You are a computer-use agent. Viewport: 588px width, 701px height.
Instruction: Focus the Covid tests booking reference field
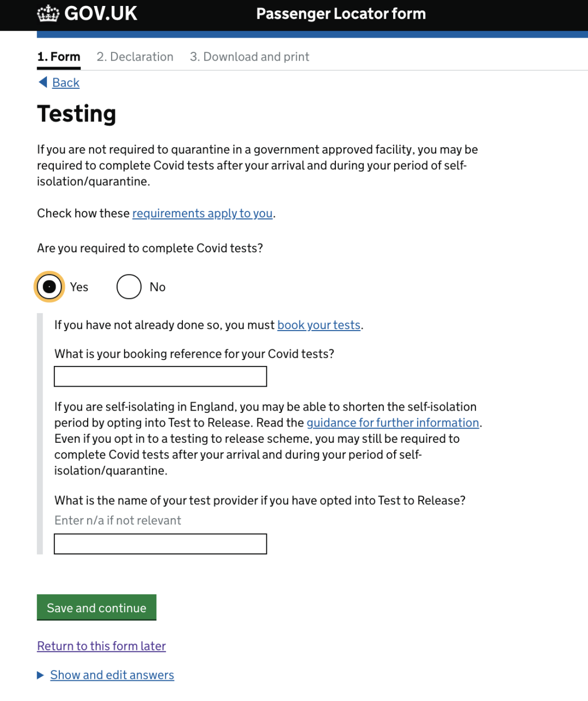click(161, 376)
